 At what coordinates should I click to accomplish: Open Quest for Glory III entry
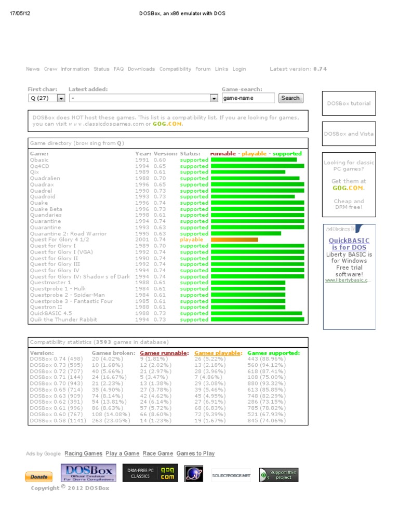[55, 264]
